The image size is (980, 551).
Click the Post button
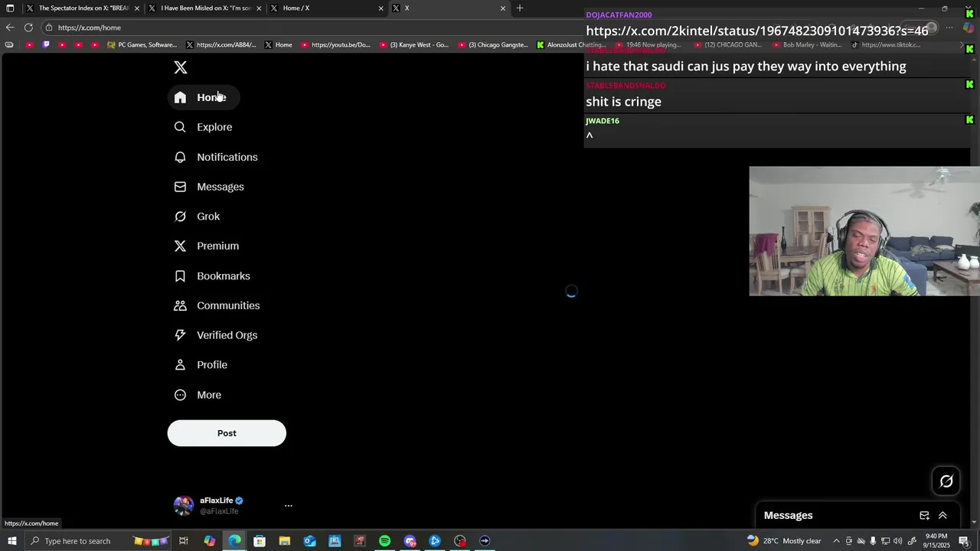tap(227, 433)
